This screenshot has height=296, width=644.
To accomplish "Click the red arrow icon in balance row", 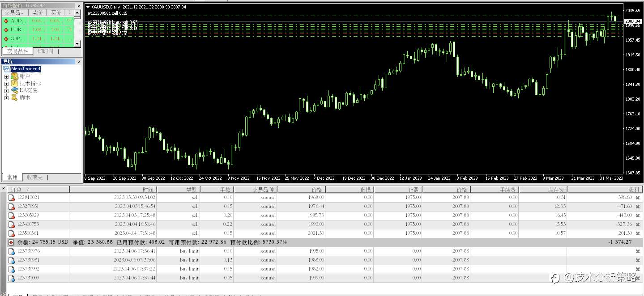I will (12, 242).
